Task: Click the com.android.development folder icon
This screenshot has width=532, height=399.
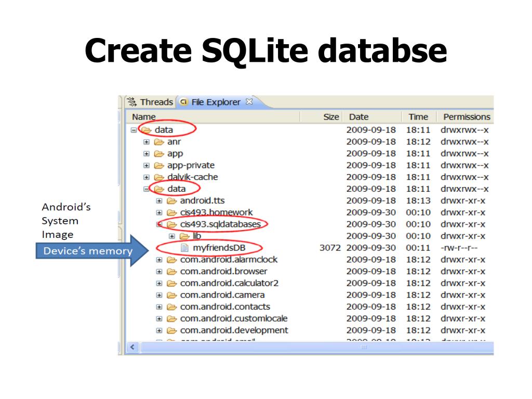Action: [172, 330]
